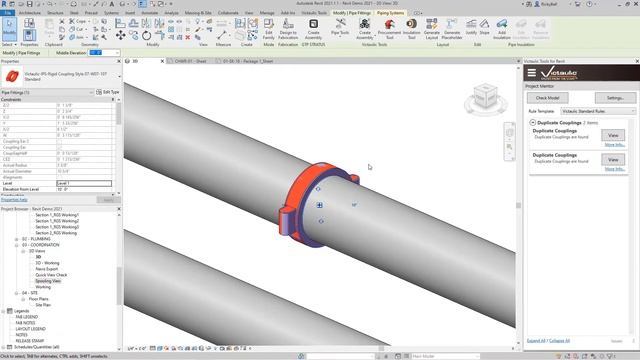The image size is (640, 360).
Task: Select the Move tool
Action: point(120,36)
